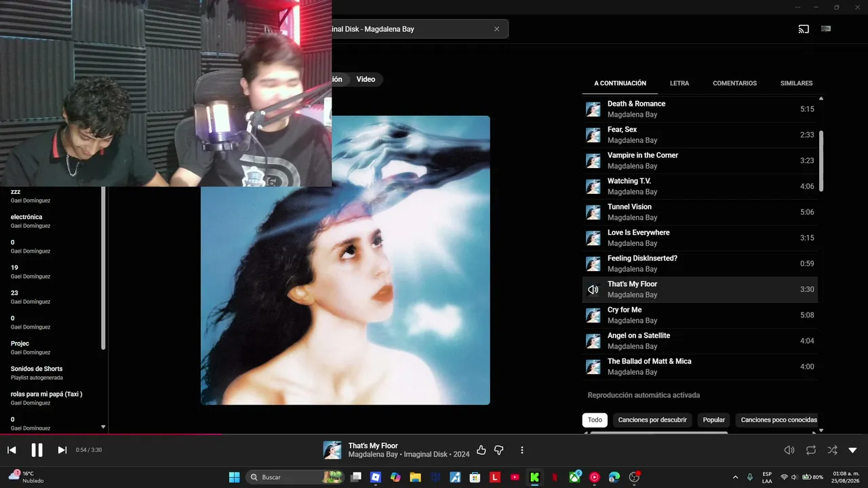Click the Cry for Me album thumbnail

coord(593,315)
